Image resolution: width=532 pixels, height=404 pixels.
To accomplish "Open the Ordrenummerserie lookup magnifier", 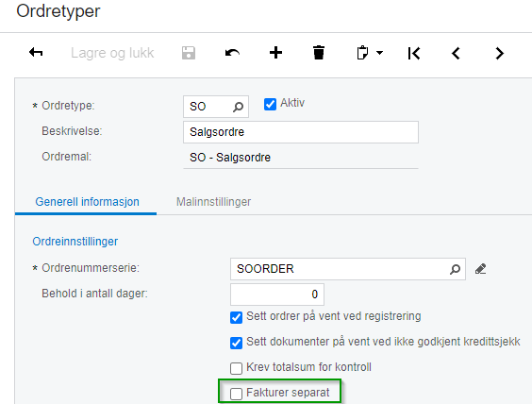I will pyautogui.click(x=455, y=269).
